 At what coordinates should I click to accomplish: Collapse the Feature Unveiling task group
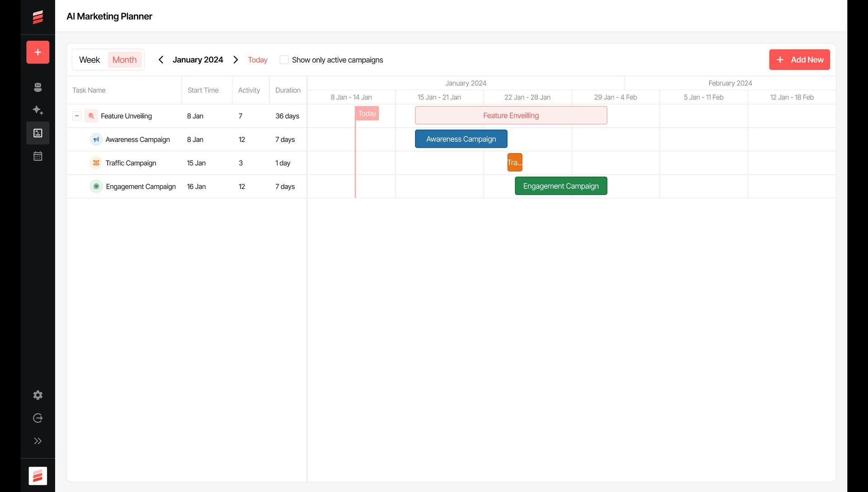click(x=77, y=116)
